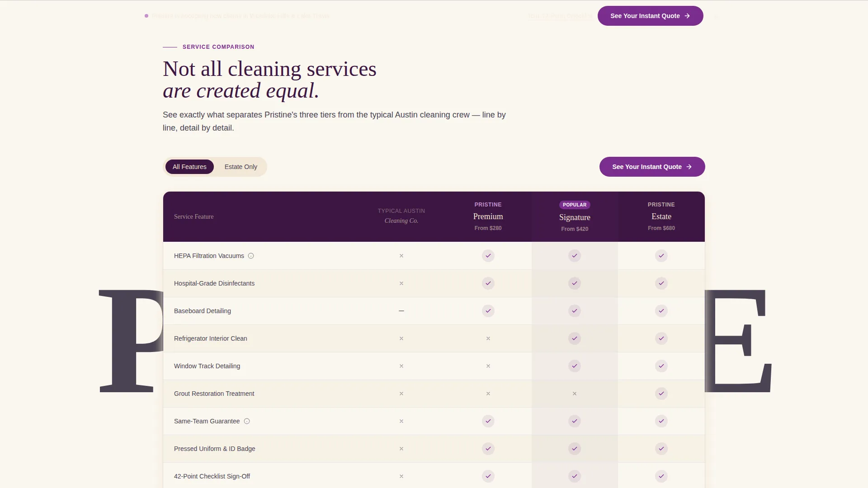Click Signature checkmark in Baseboard Detailing row
The width and height of the screenshot is (868, 488).
[x=575, y=311]
